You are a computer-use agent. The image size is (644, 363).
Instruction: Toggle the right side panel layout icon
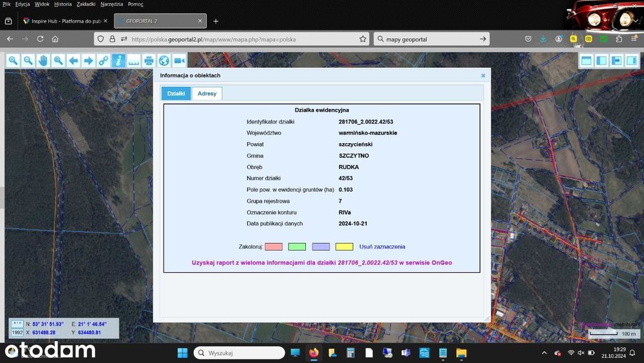632,61
